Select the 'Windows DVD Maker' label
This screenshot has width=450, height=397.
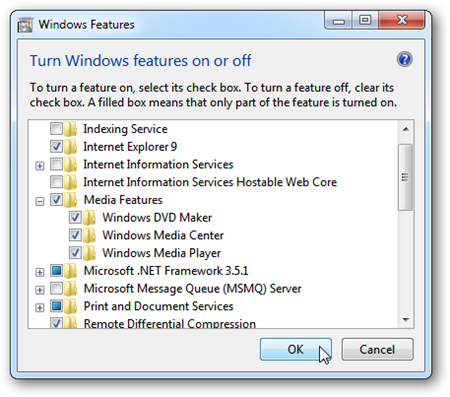point(157,217)
